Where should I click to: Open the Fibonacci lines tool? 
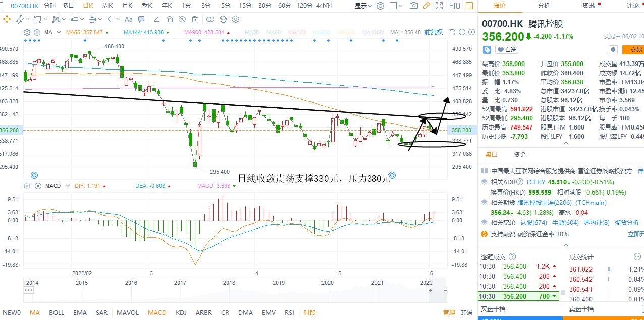click(74, 19)
